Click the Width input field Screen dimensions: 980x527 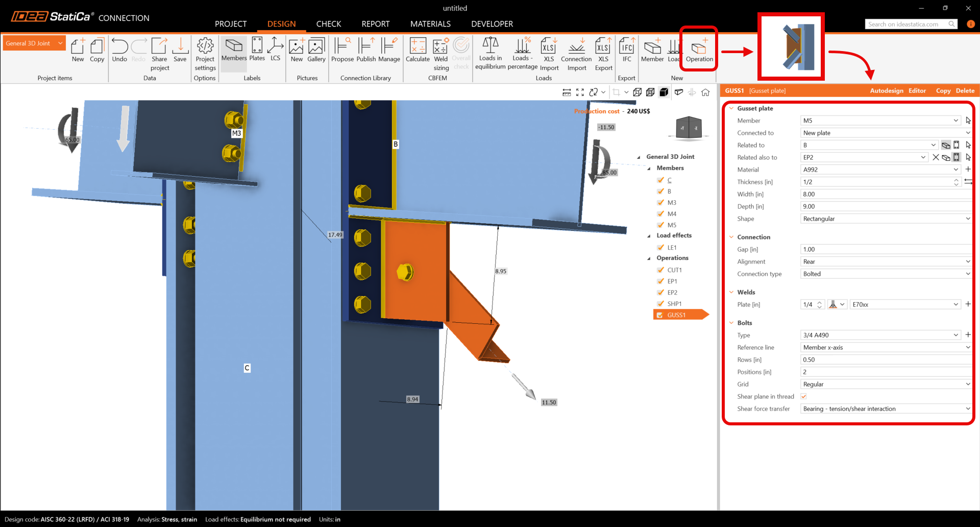886,194
